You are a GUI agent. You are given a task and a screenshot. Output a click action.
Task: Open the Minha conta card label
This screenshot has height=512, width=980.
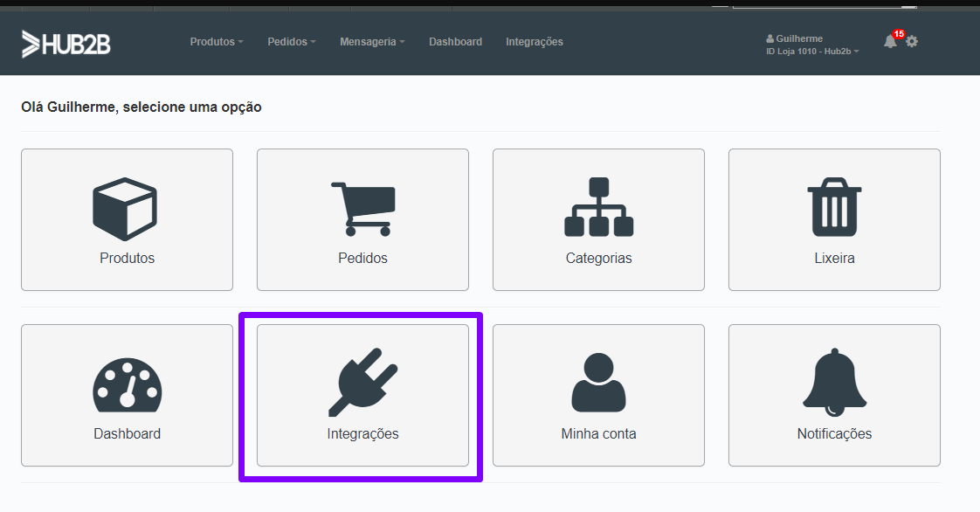[599, 434]
